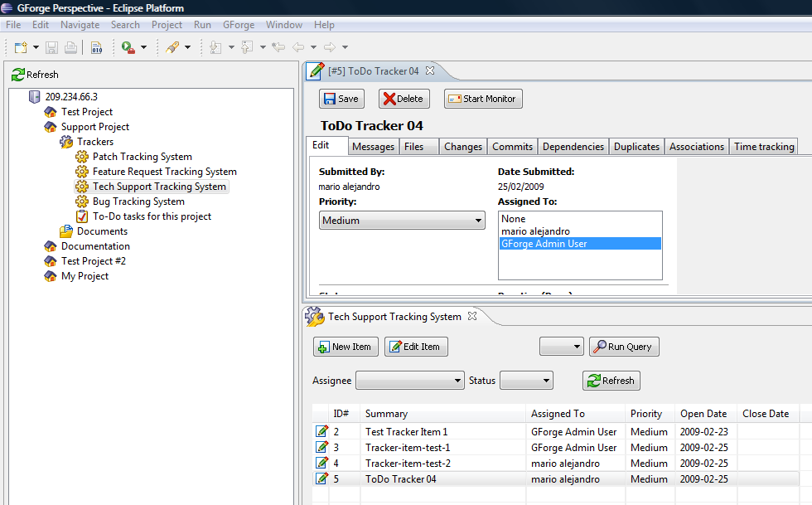Click the New wizard toolbar icon
The height and width of the screenshot is (505, 812).
21,47
